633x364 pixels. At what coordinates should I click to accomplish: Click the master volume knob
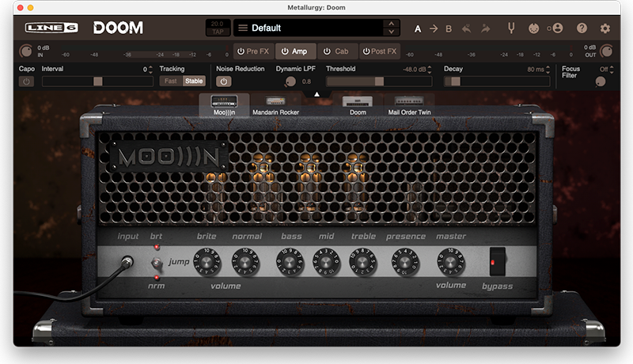coord(450,262)
